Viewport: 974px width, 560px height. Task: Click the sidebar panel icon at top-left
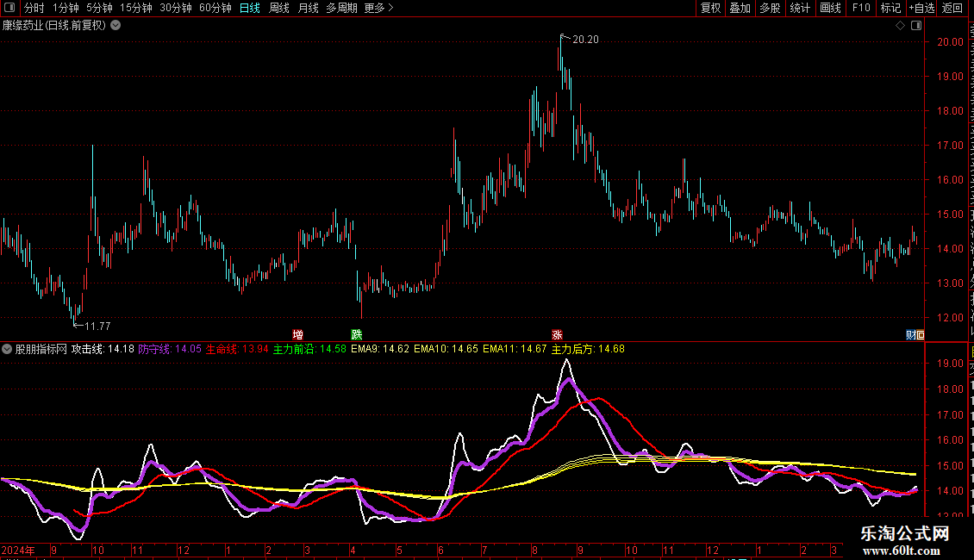click(9, 8)
